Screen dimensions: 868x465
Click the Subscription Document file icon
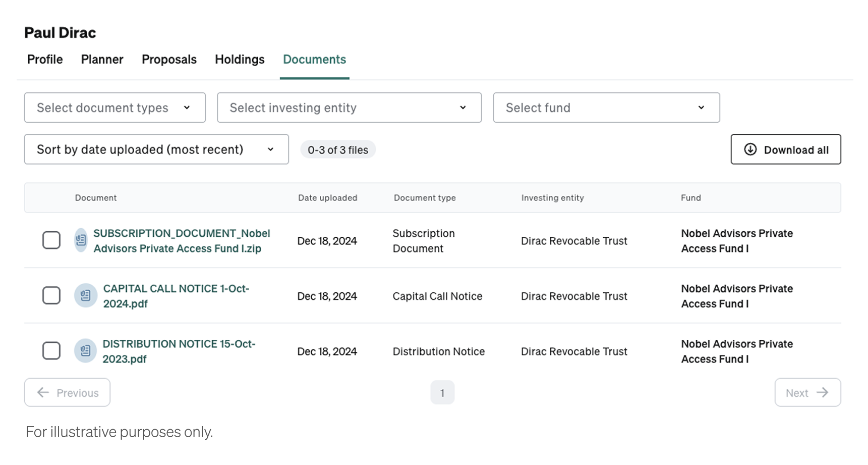81,240
